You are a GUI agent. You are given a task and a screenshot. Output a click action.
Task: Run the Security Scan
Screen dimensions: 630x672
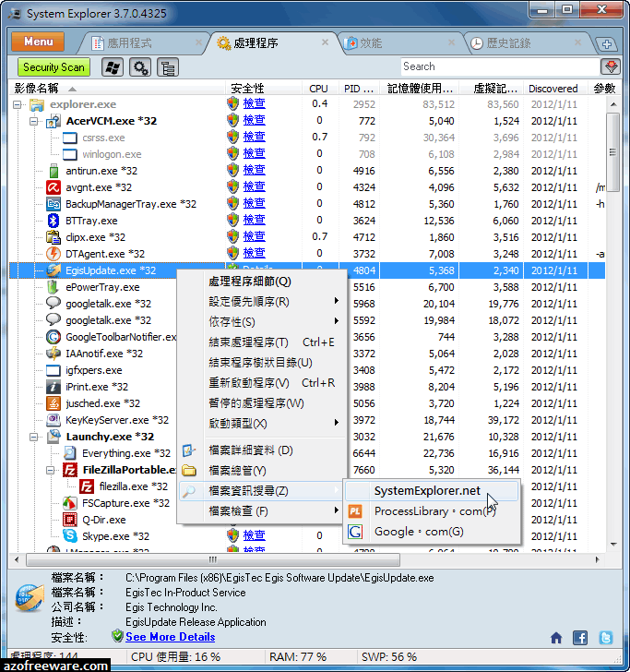click(54, 67)
